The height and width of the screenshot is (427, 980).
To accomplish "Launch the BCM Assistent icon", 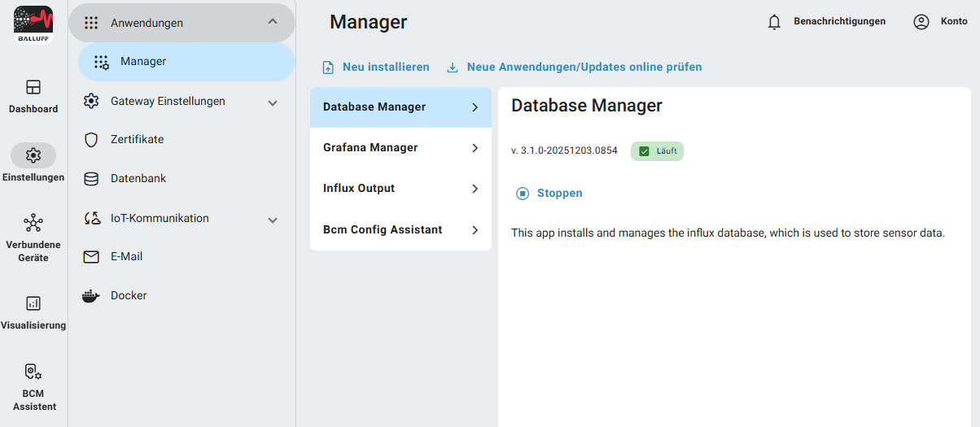I will point(33,372).
